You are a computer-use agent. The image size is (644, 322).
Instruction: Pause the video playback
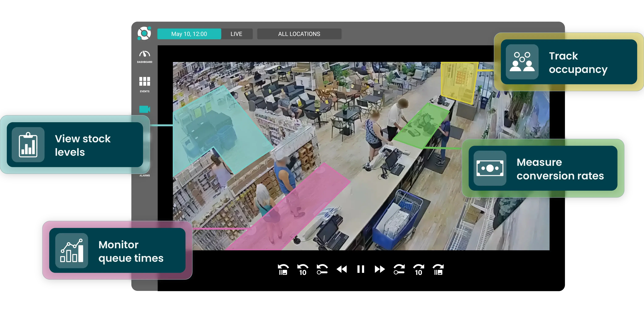click(x=361, y=269)
